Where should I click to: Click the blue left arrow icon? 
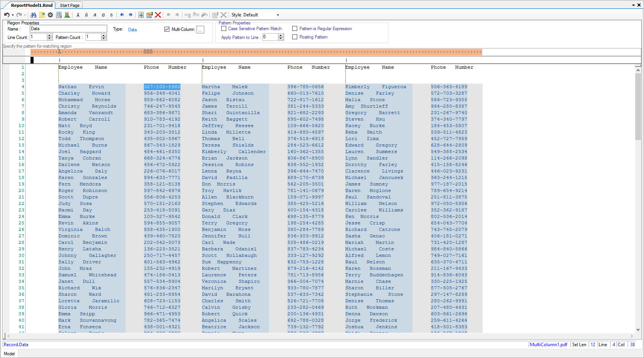pos(122,15)
